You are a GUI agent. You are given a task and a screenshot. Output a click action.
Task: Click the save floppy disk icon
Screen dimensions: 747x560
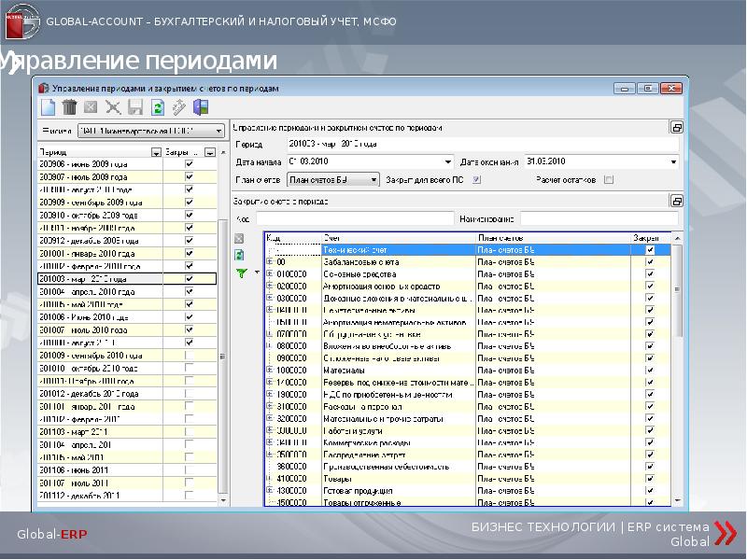135,107
